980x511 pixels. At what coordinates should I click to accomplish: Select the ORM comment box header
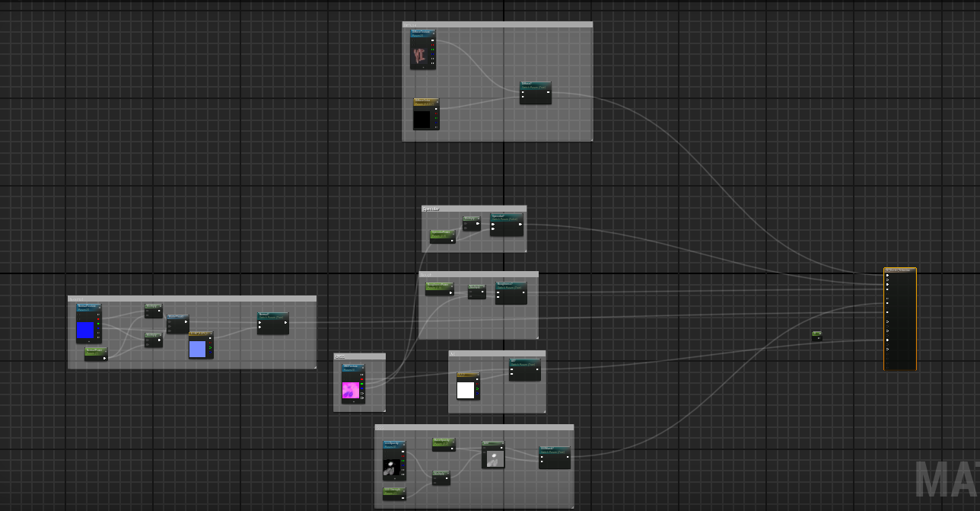(x=359, y=356)
